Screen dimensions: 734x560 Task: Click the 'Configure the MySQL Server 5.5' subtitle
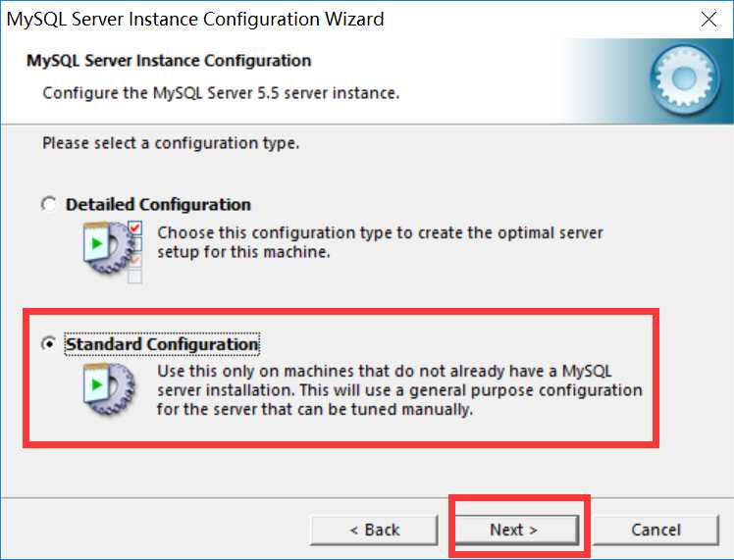coord(221,93)
